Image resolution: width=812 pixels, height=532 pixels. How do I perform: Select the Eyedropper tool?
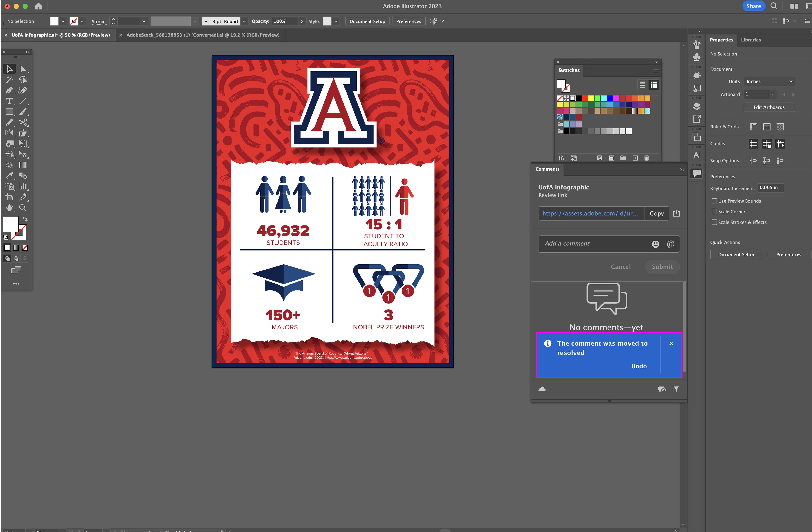click(x=9, y=176)
